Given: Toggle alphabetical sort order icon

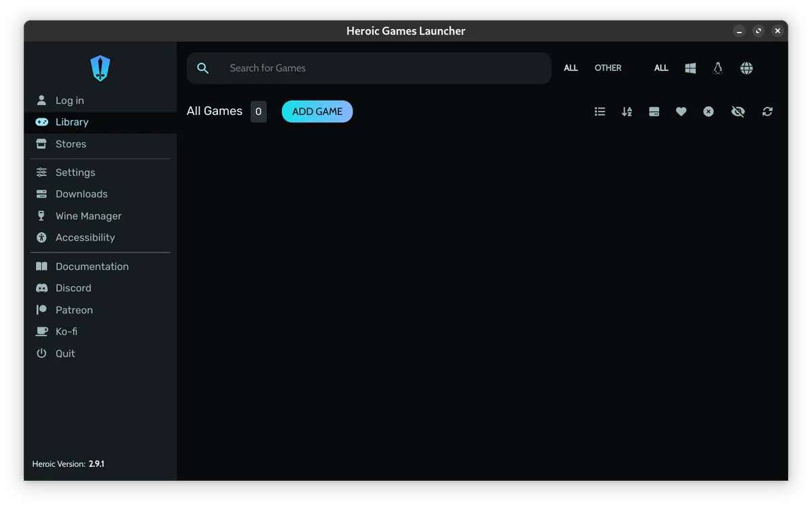Looking at the screenshot, I should pos(627,112).
